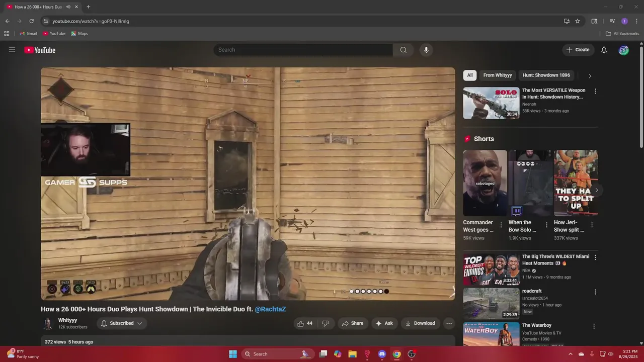
Task: Download the video
Action: (x=420, y=323)
